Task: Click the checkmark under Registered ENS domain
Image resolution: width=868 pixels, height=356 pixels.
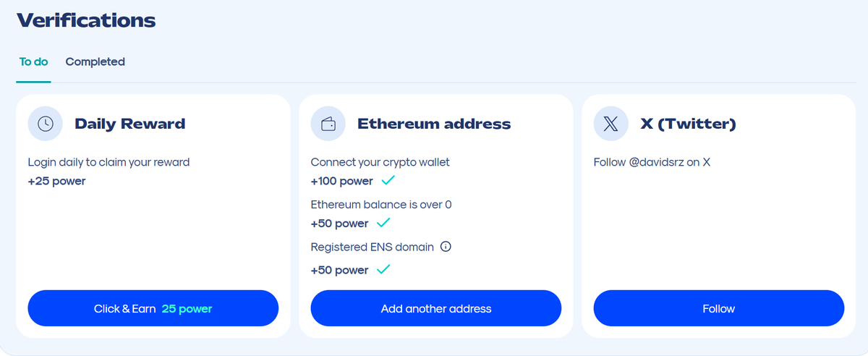Action: point(383,269)
